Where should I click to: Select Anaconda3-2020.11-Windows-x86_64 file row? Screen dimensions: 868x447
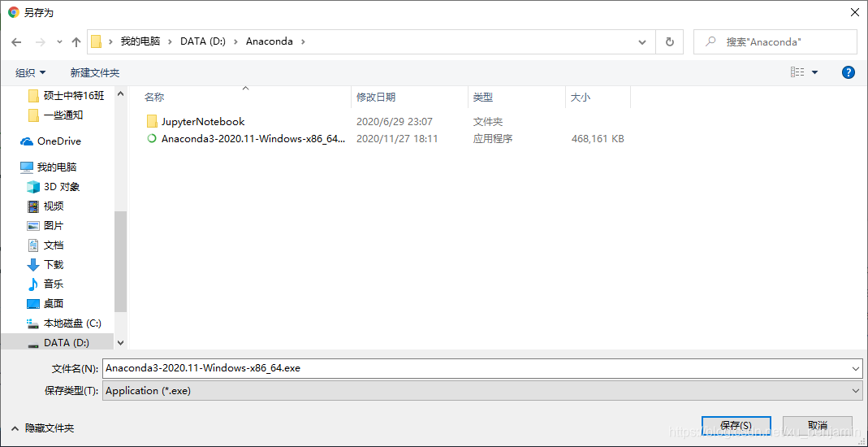coord(386,138)
